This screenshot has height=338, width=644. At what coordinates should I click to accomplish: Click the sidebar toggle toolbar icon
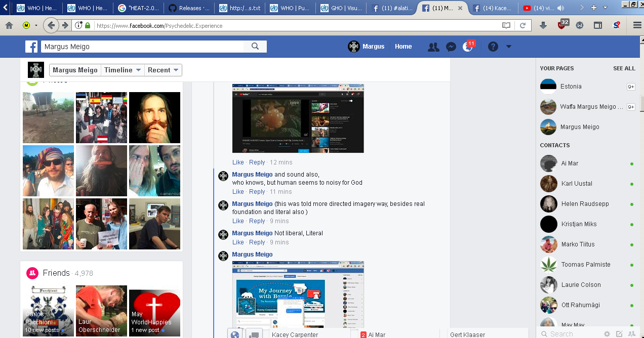click(x=598, y=25)
